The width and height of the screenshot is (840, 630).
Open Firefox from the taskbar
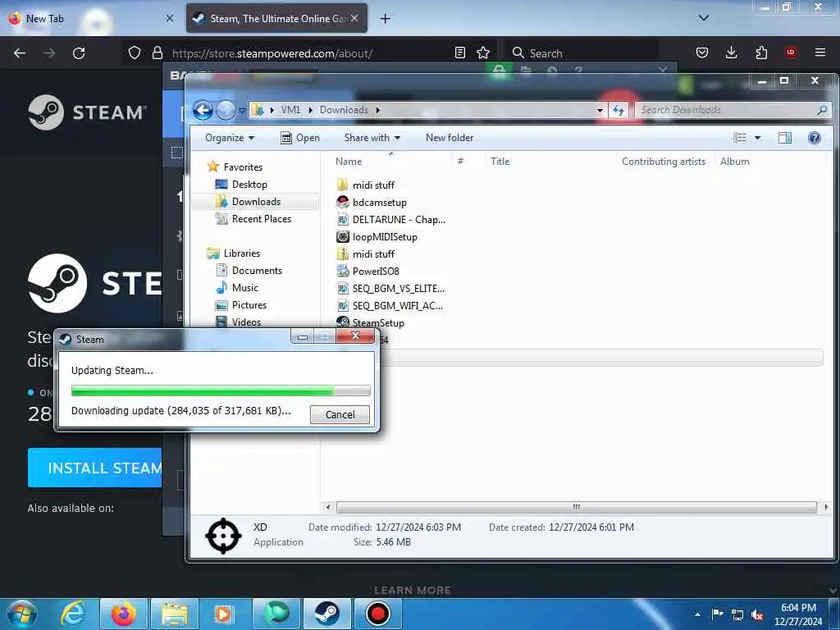coord(123,614)
